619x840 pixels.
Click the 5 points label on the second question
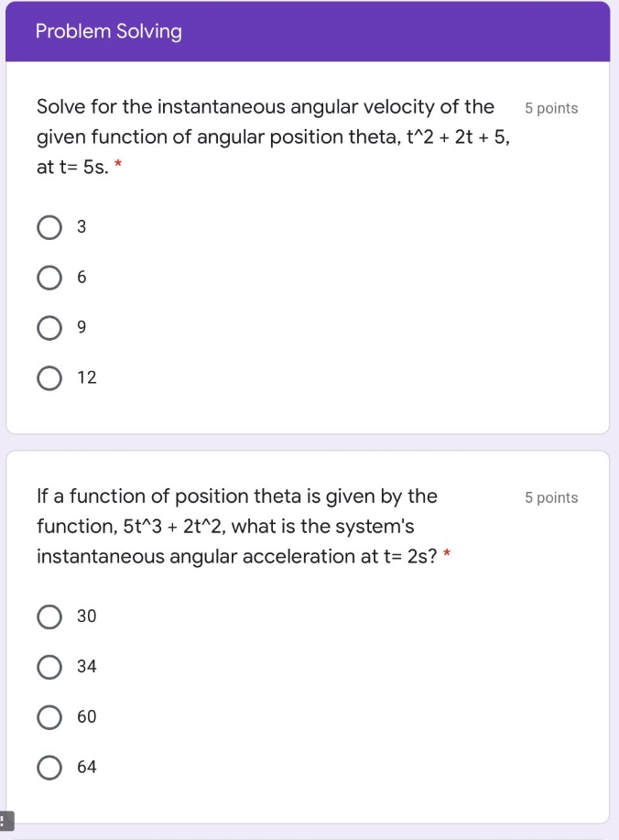pyautogui.click(x=551, y=497)
